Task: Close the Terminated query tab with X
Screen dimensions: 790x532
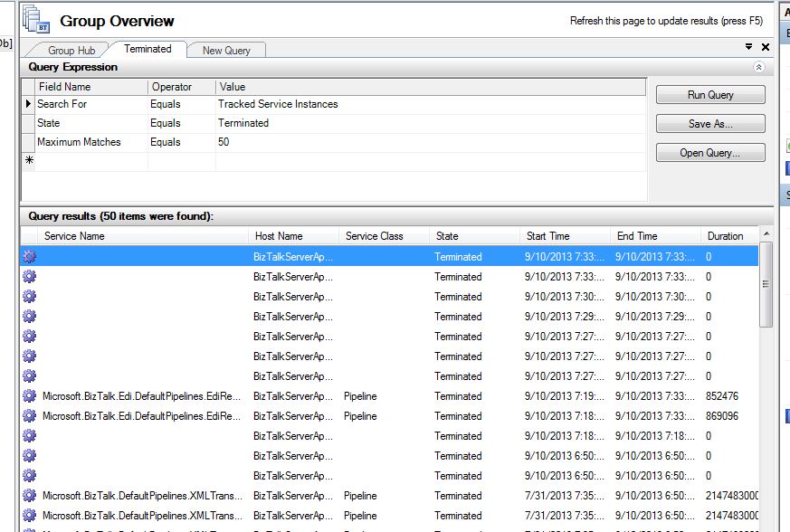Action: [x=766, y=47]
